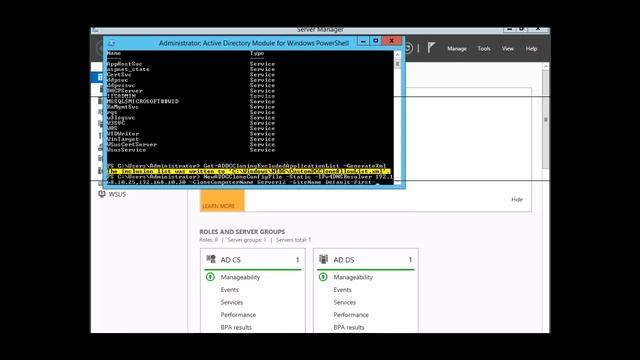Click the Server Manager title bar icon
This screenshot has width=640, height=360.
(95, 30)
